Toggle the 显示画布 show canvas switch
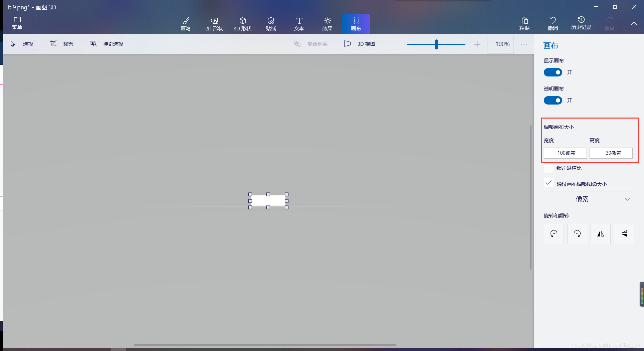Image resolution: width=644 pixels, height=351 pixels. click(x=553, y=72)
